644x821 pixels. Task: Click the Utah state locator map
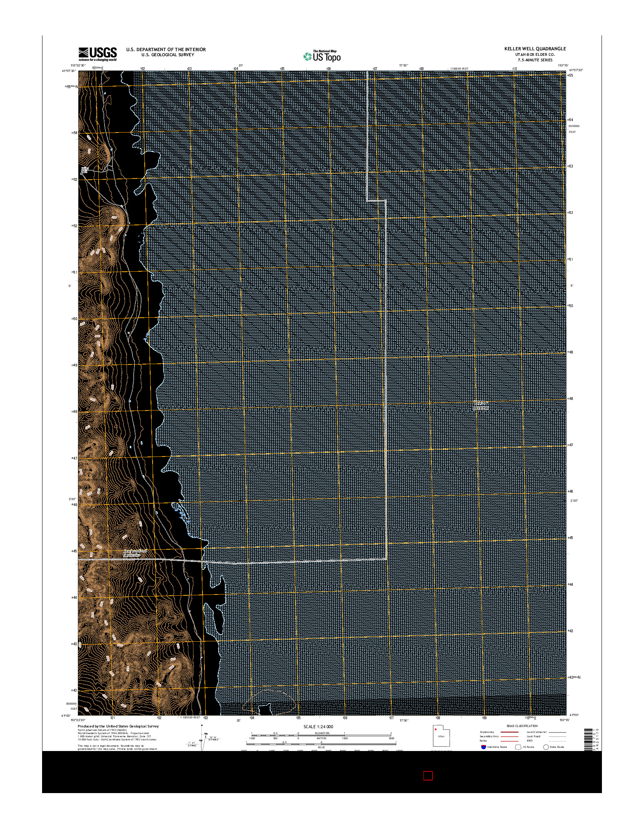coord(441,736)
